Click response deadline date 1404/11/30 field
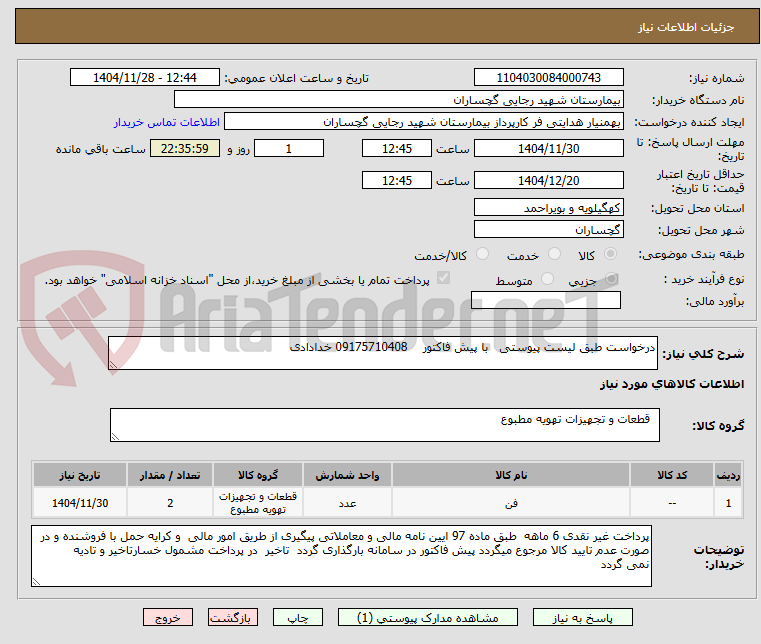The width and height of the screenshot is (761, 644). [x=548, y=149]
